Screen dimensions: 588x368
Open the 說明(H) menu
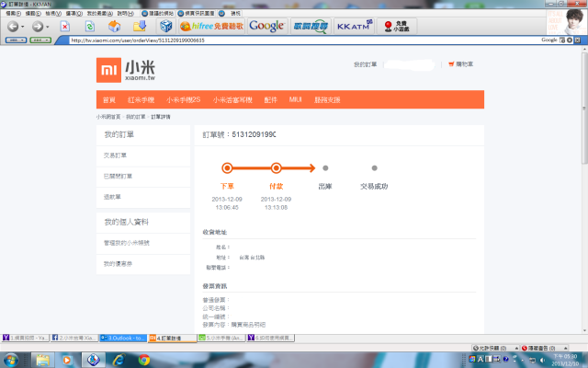125,13
